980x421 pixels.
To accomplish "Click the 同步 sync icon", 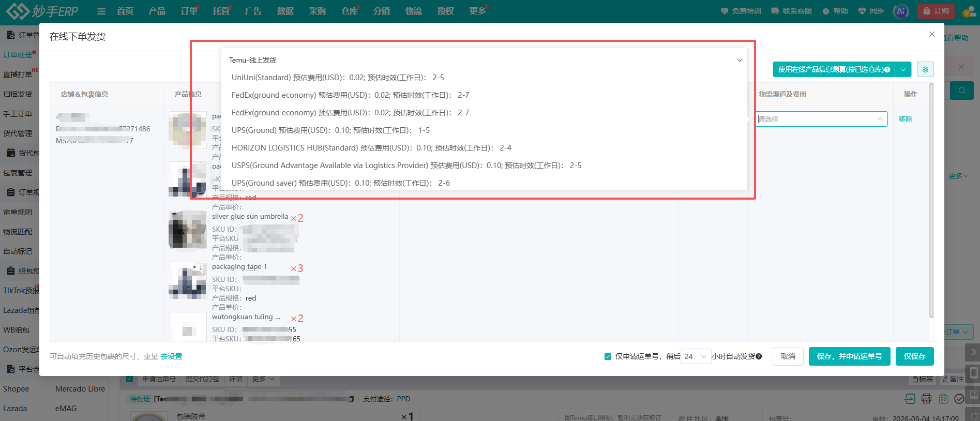I will 871,11.
